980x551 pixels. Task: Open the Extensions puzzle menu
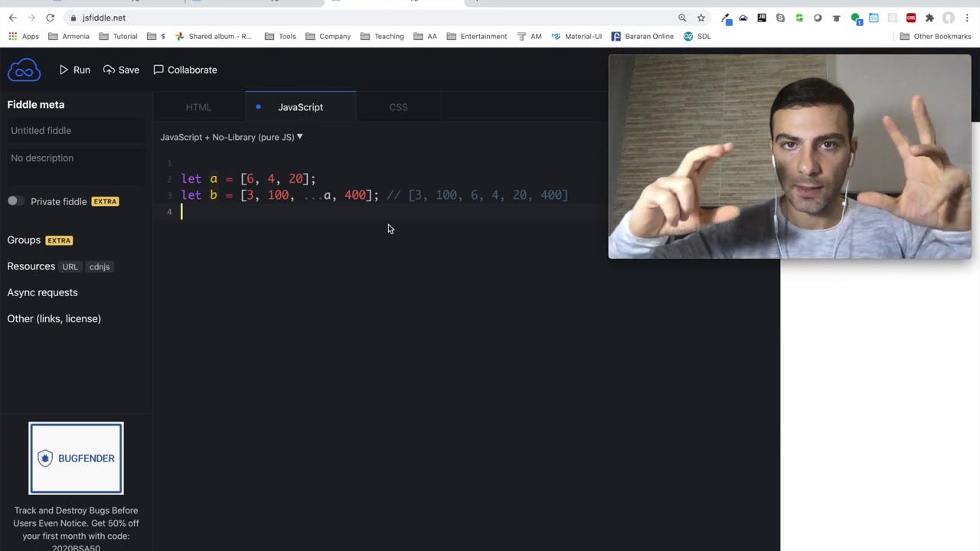(x=929, y=18)
